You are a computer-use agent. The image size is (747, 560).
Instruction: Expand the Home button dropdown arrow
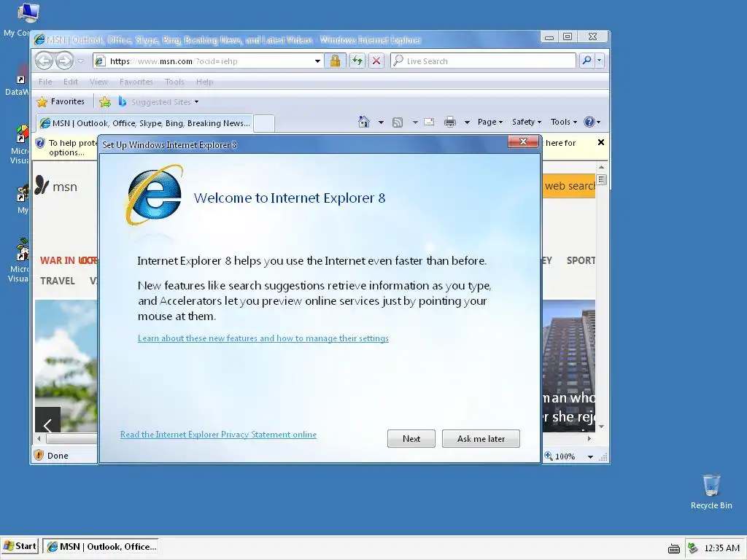381,122
